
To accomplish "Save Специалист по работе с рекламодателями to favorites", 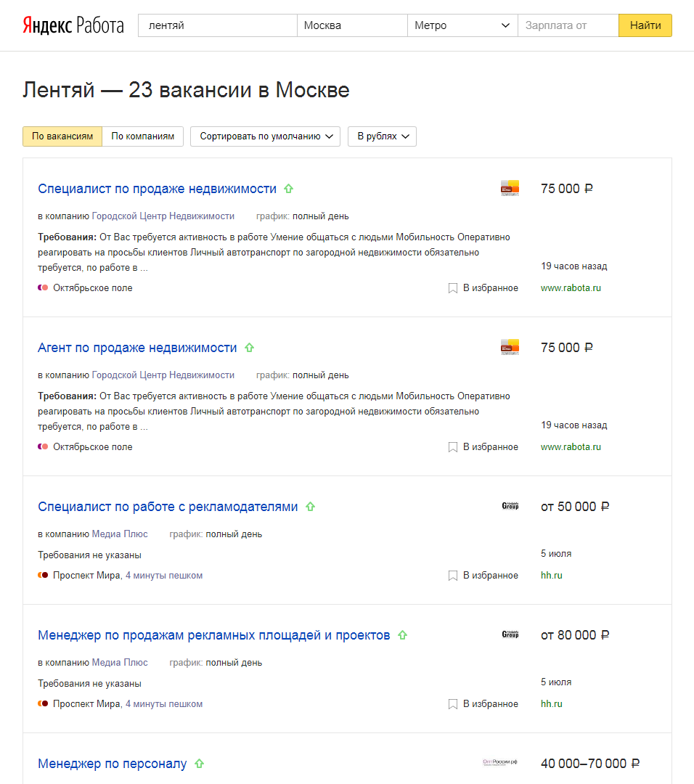I will click(483, 576).
